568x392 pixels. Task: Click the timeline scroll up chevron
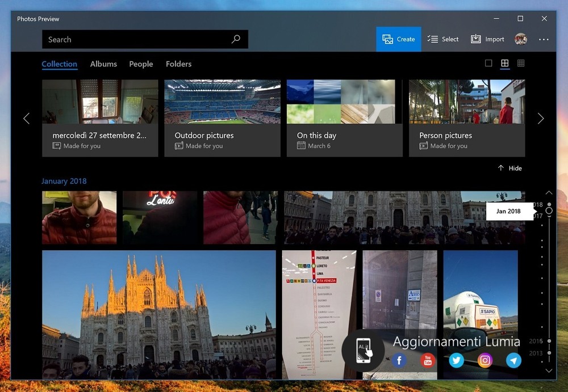(549, 192)
